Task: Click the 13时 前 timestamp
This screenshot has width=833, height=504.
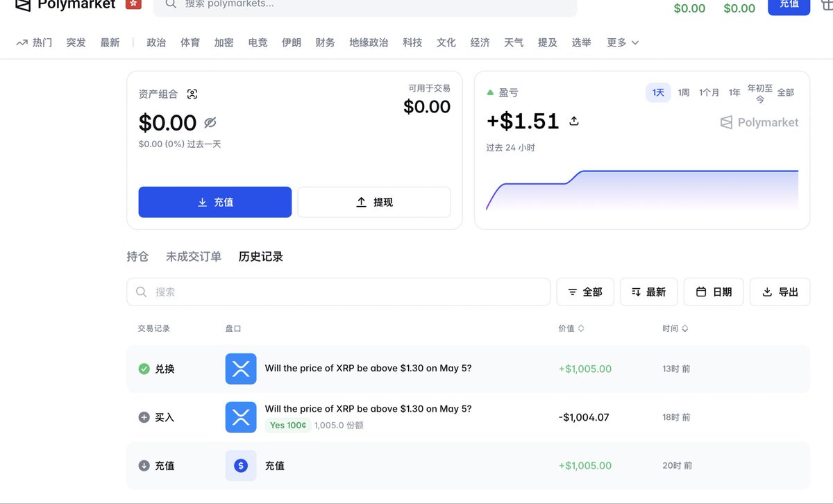Action: pyautogui.click(x=676, y=369)
